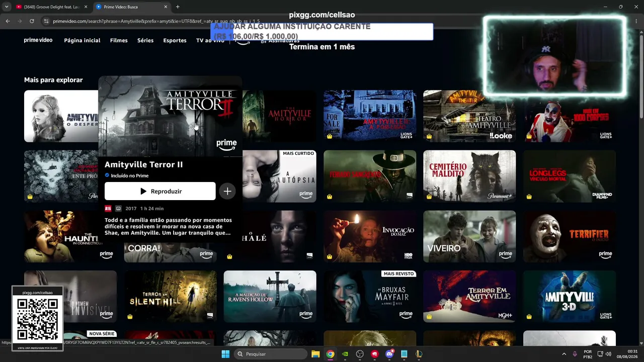Play Amityville Terror II with Reproduzir

click(160, 191)
